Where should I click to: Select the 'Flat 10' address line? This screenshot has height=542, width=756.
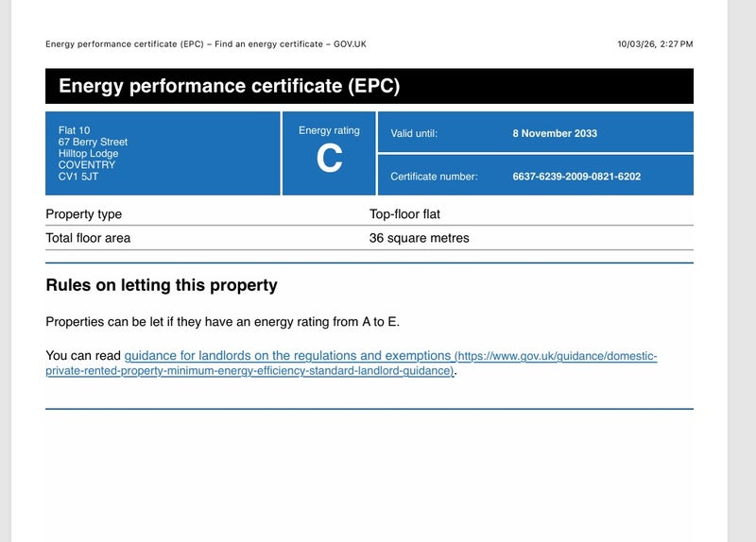pyautogui.click(x=75, y=130)
